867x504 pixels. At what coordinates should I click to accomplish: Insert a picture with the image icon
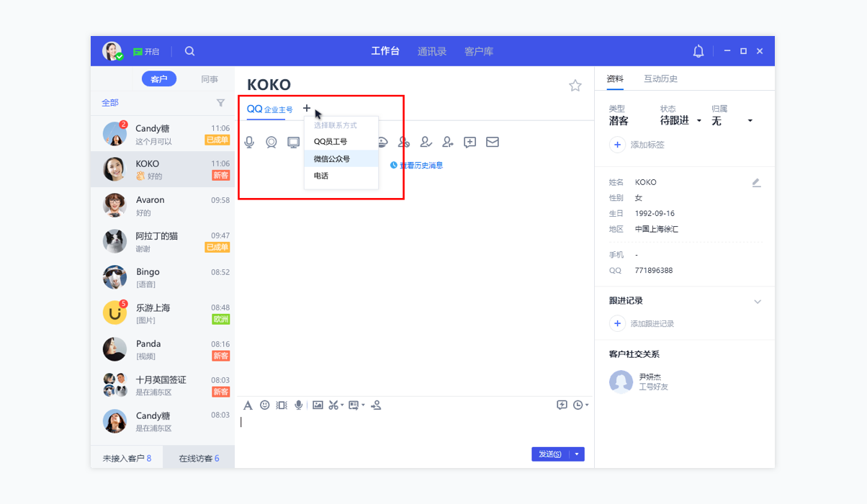pos(318,405)
